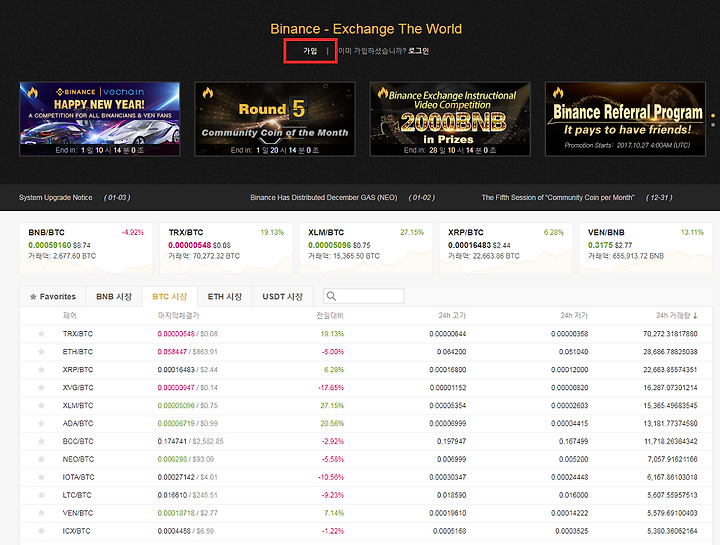Click the 70,272.31817880 volume value
Screen dimensions: 720x545
(670, 334)
